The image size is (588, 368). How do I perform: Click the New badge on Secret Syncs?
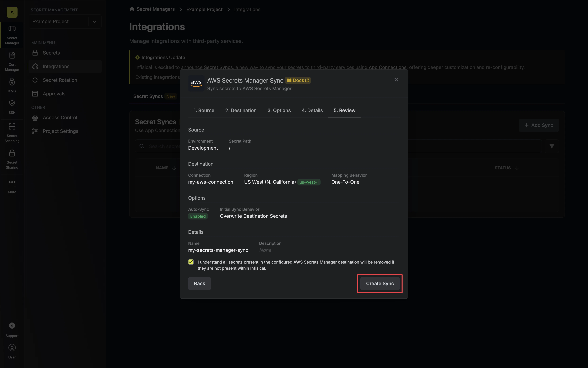point(171,96)
